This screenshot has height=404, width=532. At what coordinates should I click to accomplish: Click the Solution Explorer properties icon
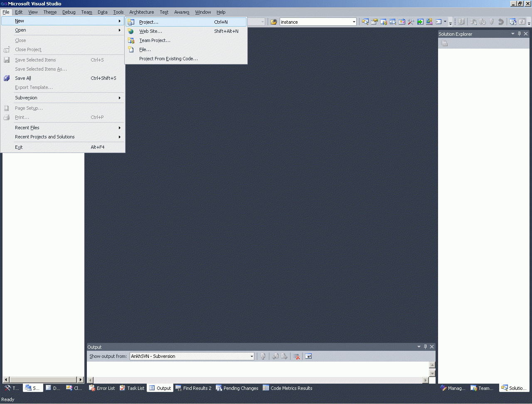[x=444, y=44]
